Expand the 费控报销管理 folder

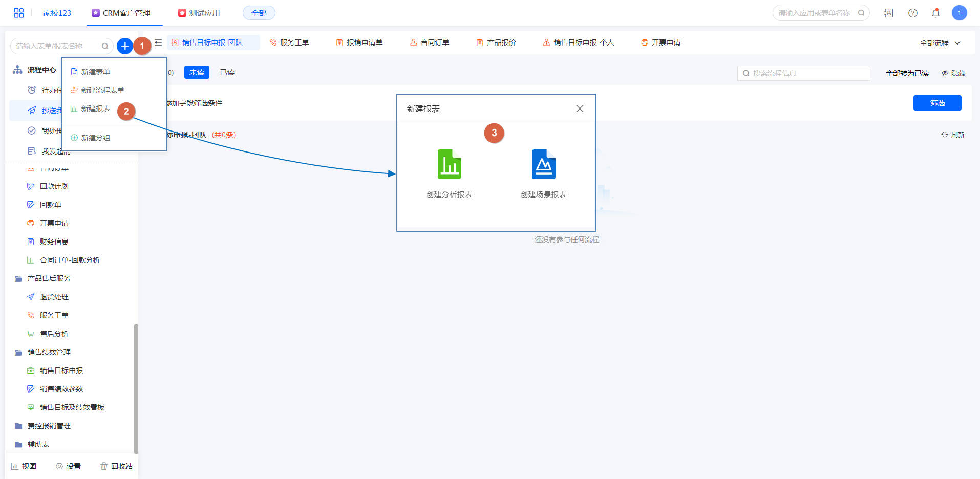coord(49,426)
